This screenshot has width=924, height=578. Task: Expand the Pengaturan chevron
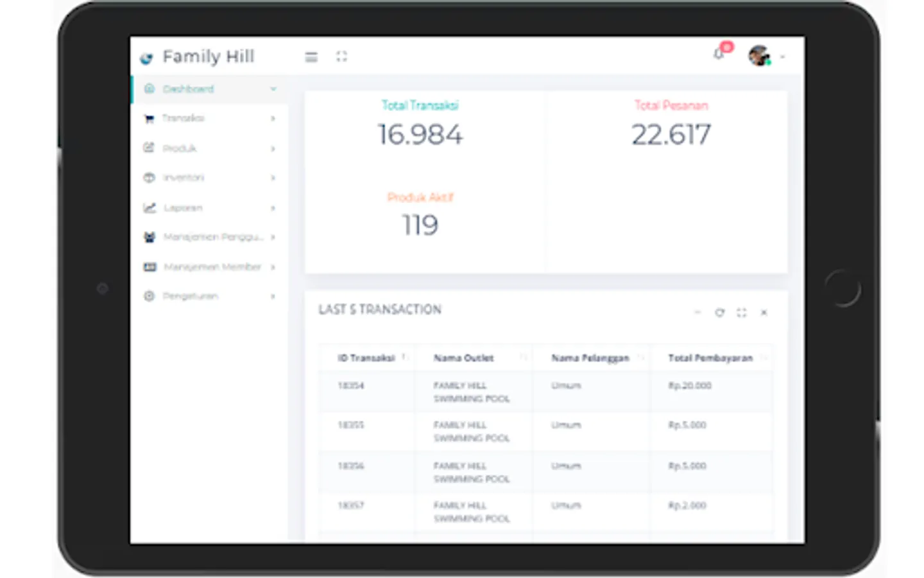tap(273, 296)
